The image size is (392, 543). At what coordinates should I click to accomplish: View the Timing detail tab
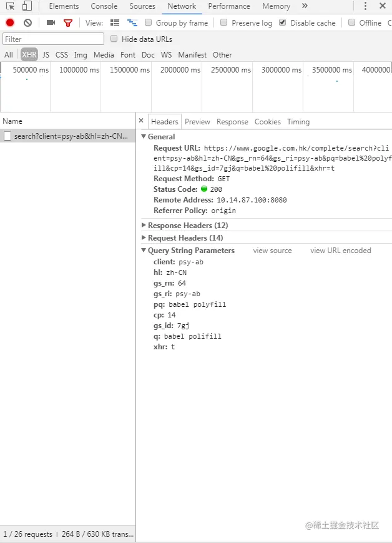tap(298, 122)
